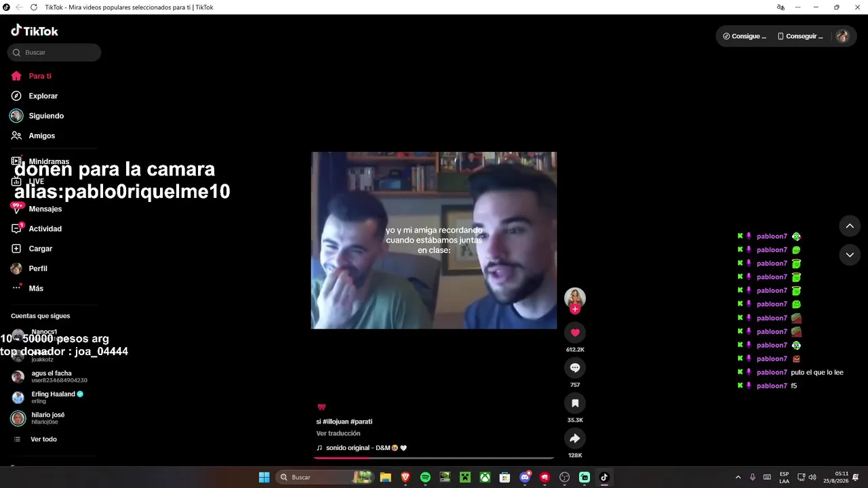Click the microphone tray icon
This screenshot has height=488, width=868.
click(753, 477)
